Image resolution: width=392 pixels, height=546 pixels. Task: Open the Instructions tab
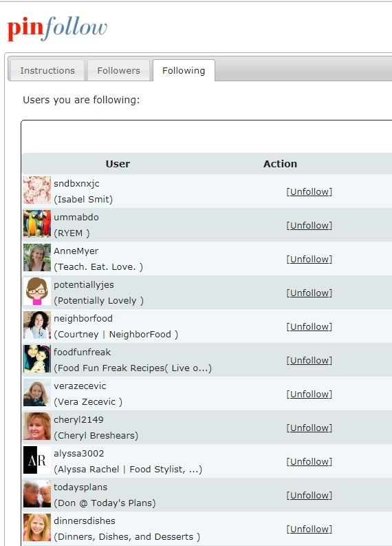(x=47, y=70)
